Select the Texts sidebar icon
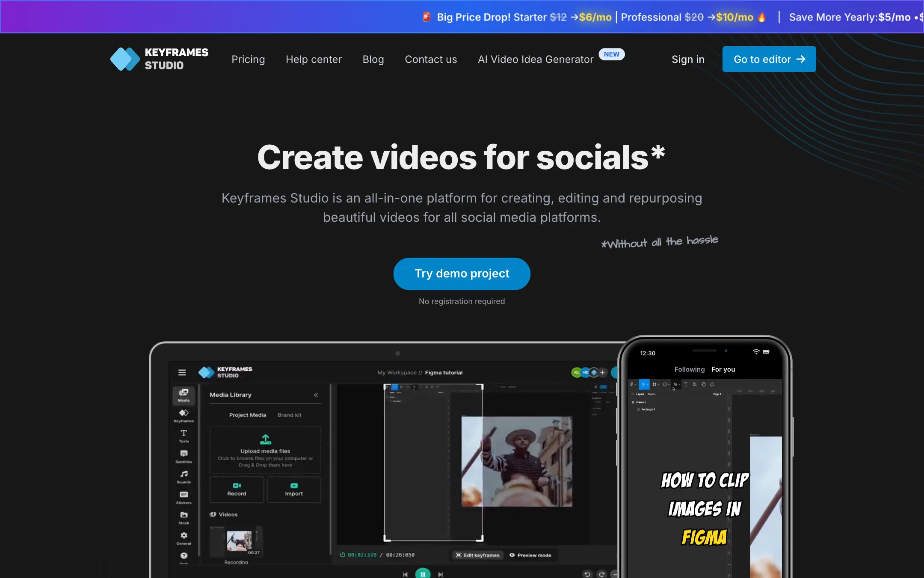This screenshot has width=924, height=578. [x=184, y=436]
